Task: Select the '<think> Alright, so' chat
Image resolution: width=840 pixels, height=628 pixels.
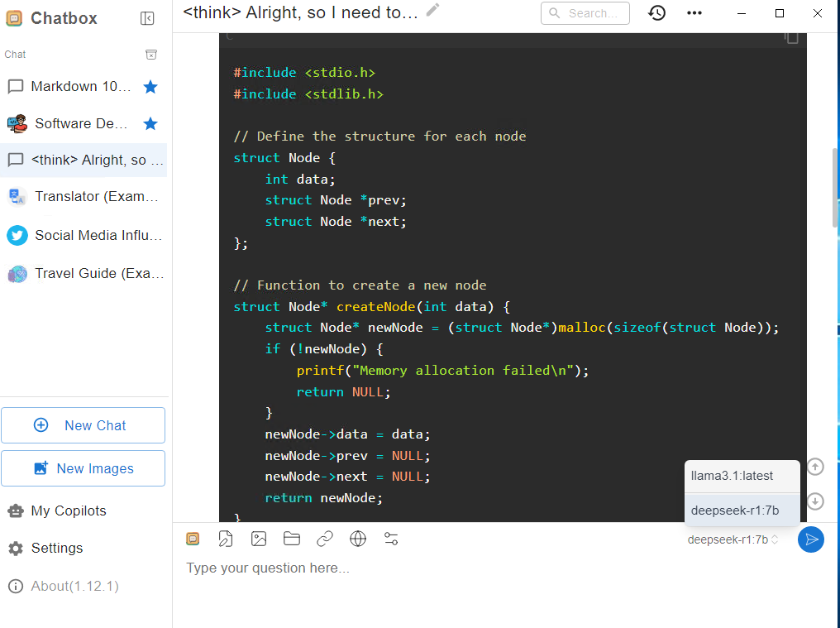Action: pos(84,160)
